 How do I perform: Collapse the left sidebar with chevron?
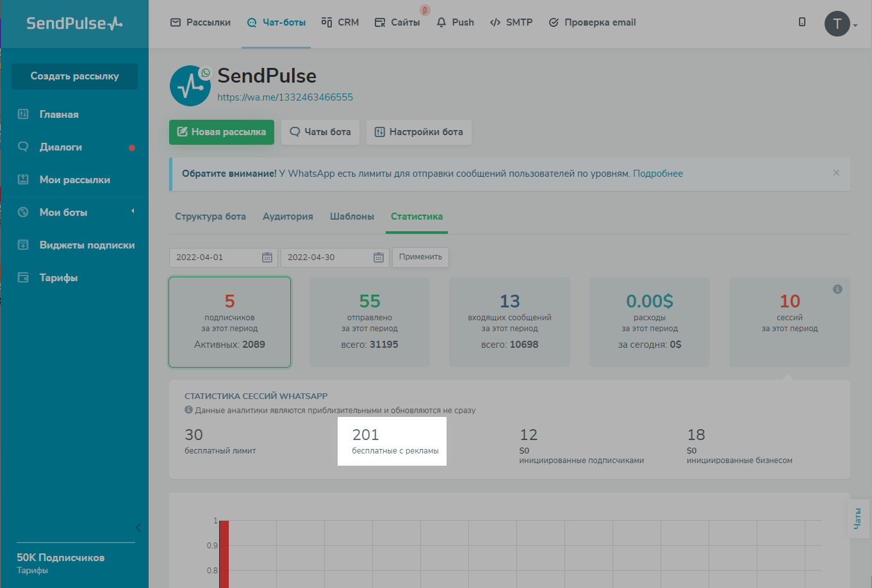point(138,528)
